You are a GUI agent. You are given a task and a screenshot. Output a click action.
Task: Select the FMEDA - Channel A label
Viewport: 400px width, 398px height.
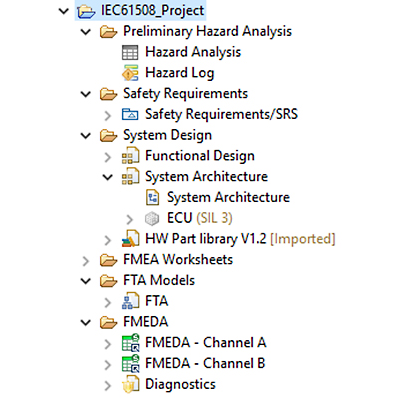click(206, 343)
